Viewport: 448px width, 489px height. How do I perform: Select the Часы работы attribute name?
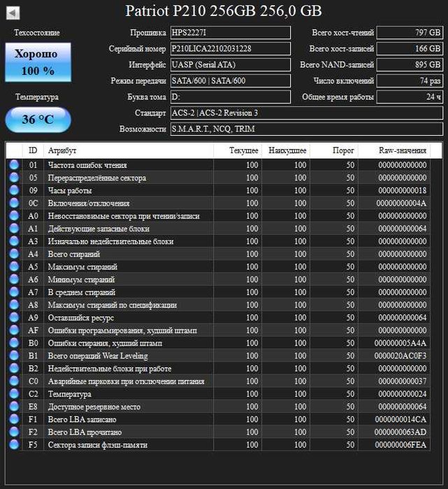click(x=70, y=190)
